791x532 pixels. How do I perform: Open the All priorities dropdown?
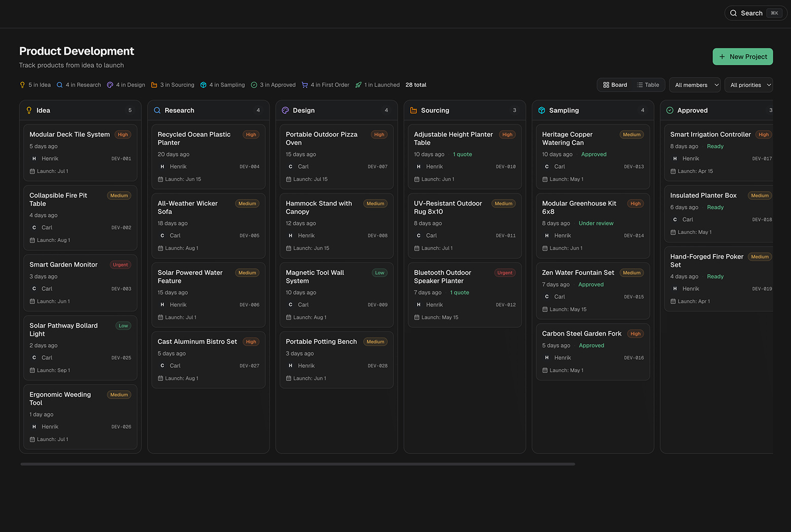click(748, 85)
